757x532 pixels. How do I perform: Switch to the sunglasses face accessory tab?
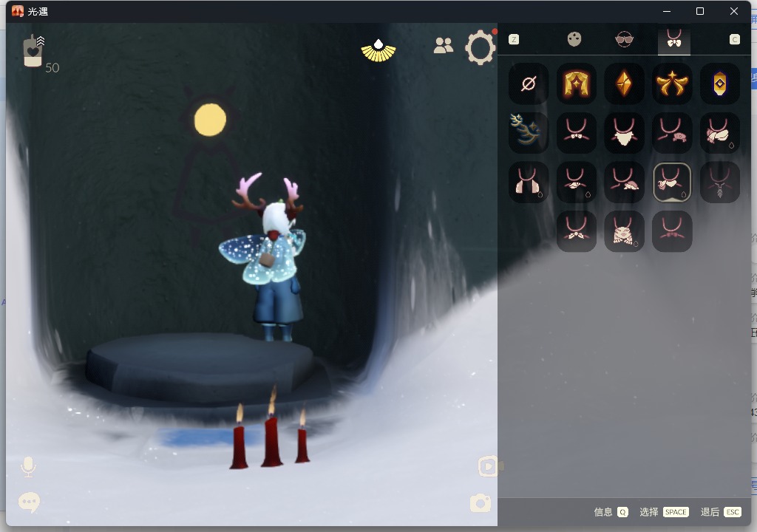tap(624, 39)
